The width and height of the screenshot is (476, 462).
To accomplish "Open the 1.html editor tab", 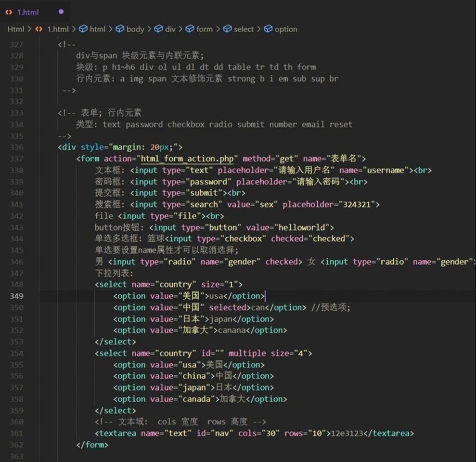I will click(x=34, y=12).
